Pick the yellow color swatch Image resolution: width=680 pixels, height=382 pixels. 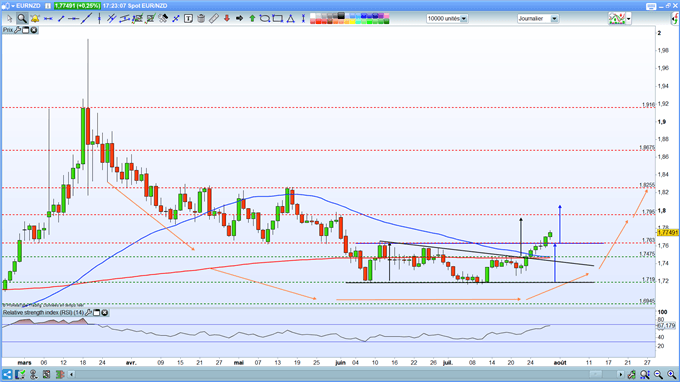[353, 21]
